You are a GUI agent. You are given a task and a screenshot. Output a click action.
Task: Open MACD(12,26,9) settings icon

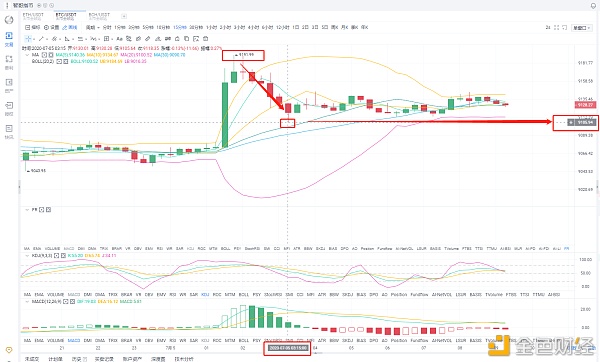point(66,302)
